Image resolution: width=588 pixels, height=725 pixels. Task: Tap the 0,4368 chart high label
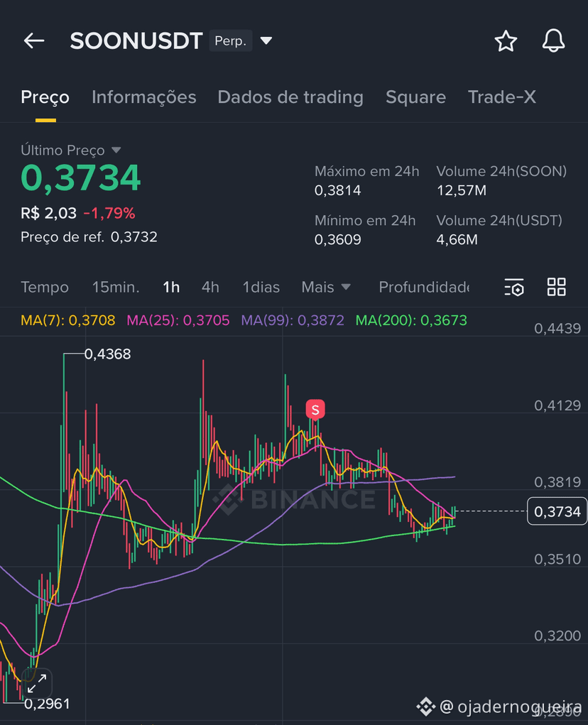(107, 354)
